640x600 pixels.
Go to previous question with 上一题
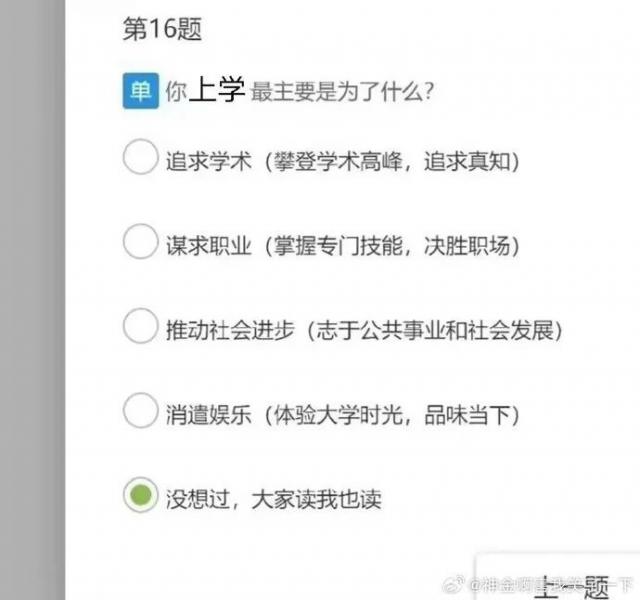[571, 588]
